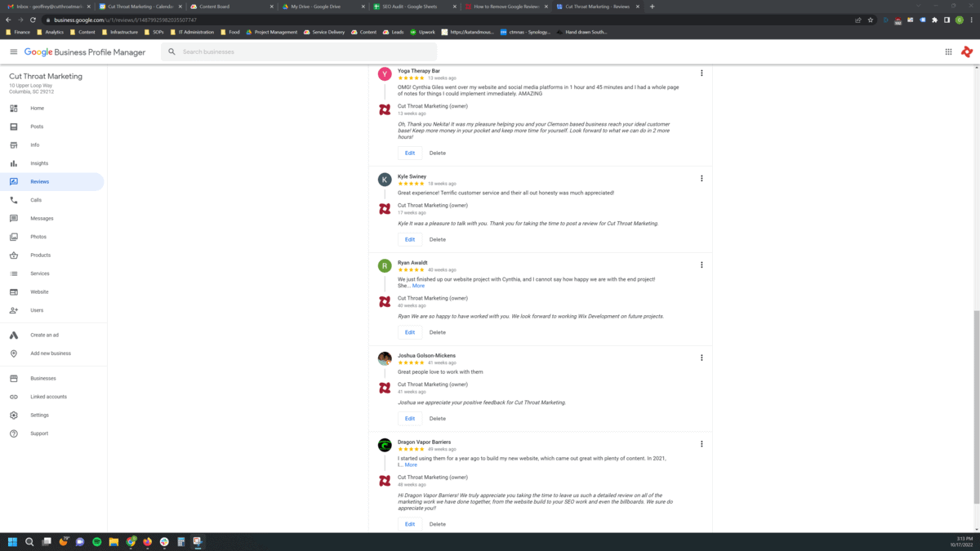Click the page vertical scrollbar
Screen dimensions: 980x551
pyautogui.click(x=976, y=408)
